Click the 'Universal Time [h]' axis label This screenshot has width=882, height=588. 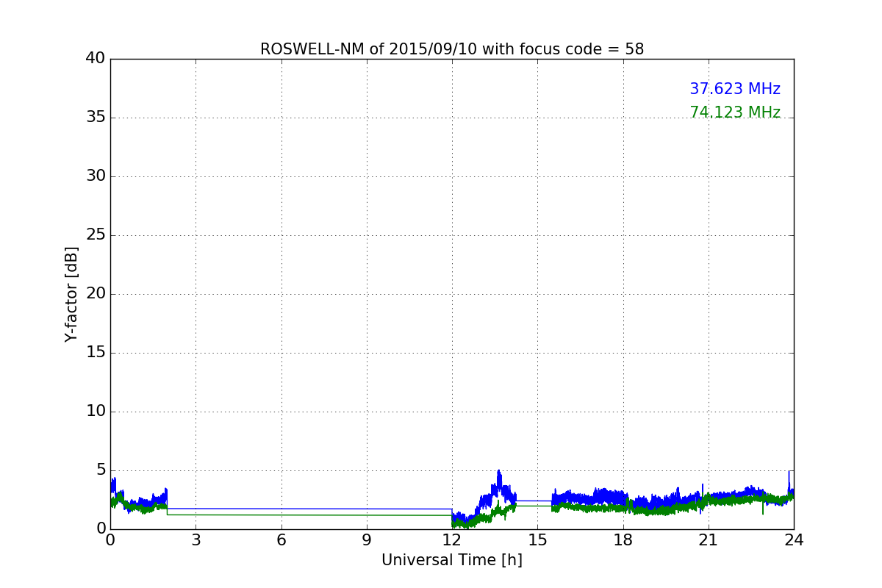tap(452, 560)
